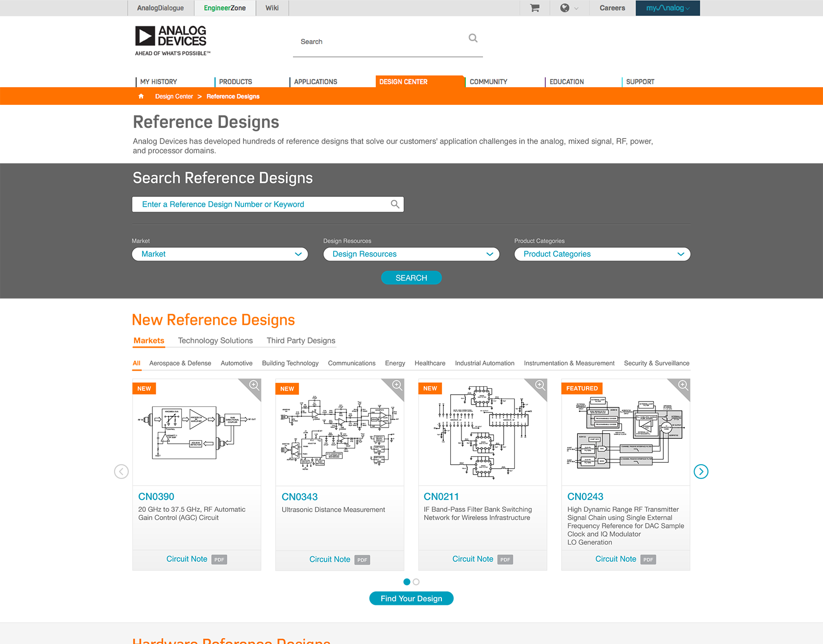Open the CN0390 circuit thumbnail
This screenshot has height=644, width=823.
[x=196, y=432]
